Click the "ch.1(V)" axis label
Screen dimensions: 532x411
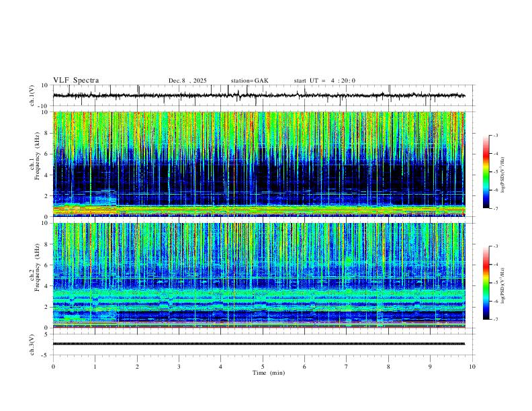pyautogui.click(x=32, y=95)
